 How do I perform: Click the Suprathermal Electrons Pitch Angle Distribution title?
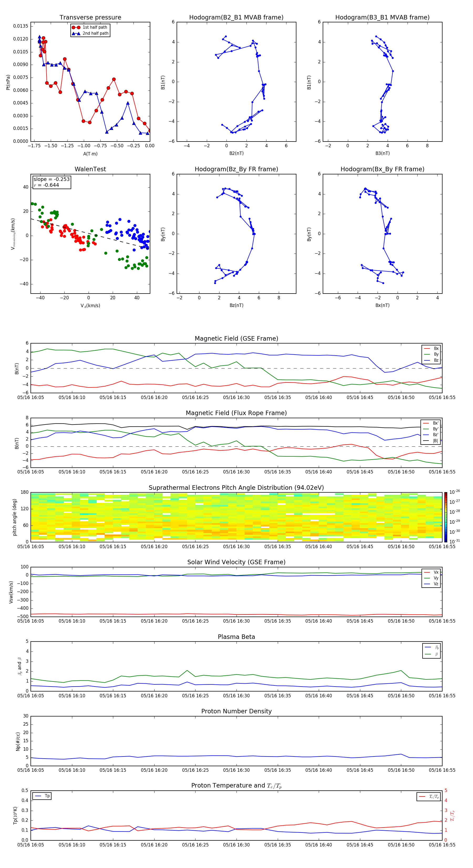tap(236, 488)
